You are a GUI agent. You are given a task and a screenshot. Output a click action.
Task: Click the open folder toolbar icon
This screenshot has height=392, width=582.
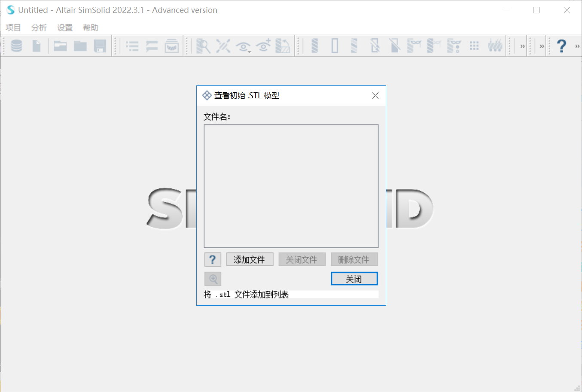tap(60, 46)
